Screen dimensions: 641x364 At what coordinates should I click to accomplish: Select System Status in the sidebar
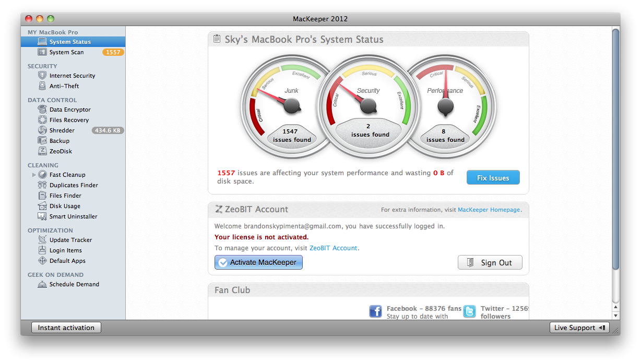coord(73,42)
